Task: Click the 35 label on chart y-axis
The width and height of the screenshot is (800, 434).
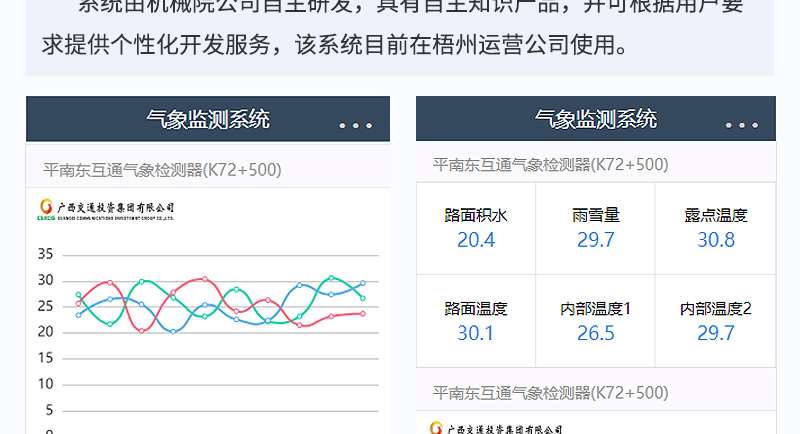Action: coord(45,254)
